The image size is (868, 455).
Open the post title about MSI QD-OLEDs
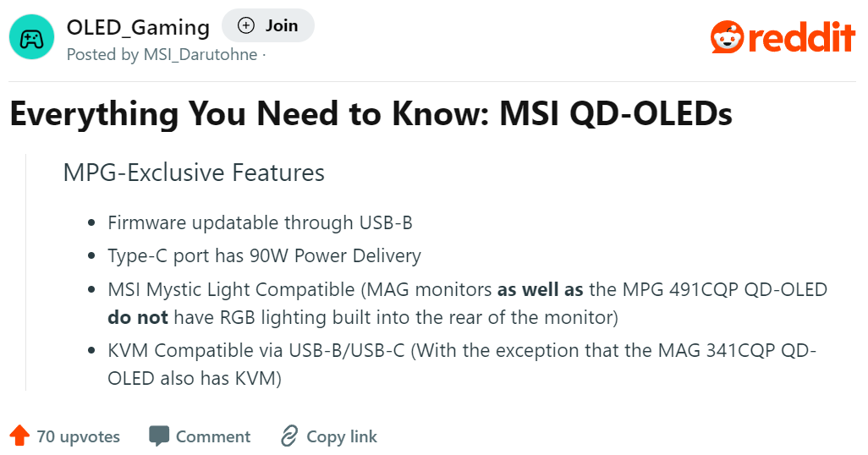[x=371, y=113]
